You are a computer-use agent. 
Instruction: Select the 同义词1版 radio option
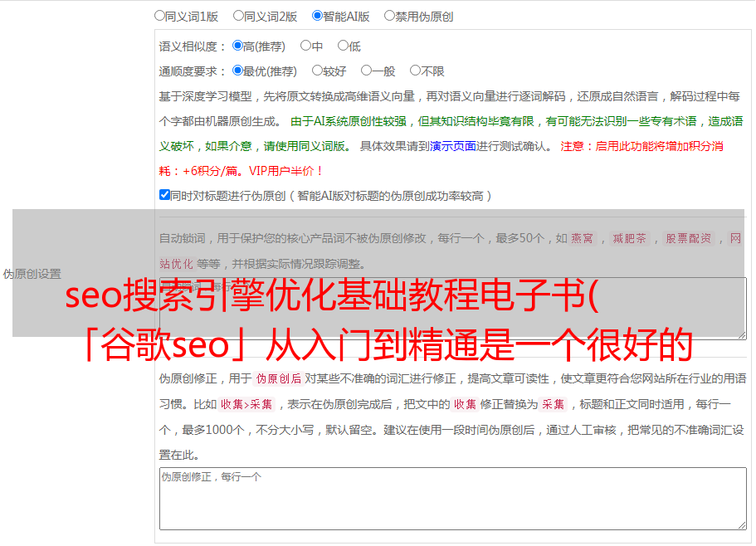pos(159,16)
